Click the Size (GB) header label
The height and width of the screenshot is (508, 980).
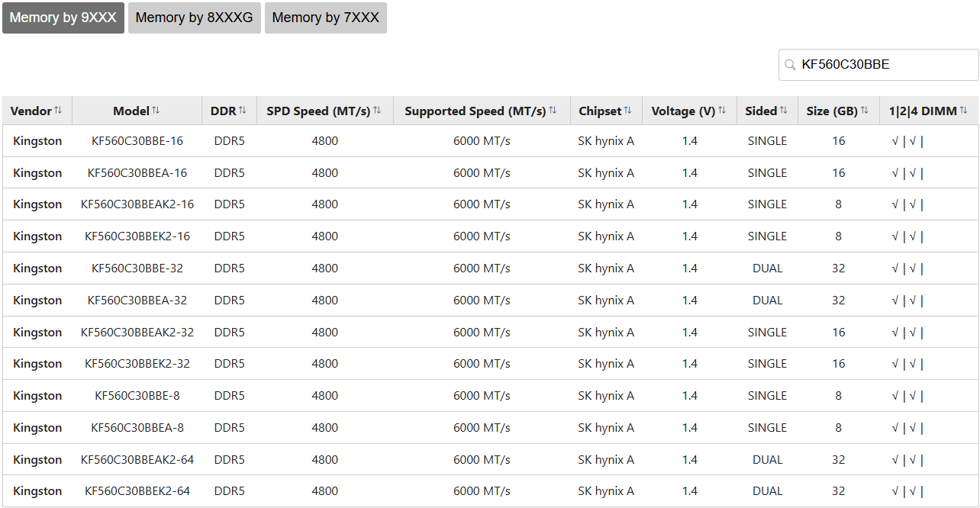(x=832, y=111)
